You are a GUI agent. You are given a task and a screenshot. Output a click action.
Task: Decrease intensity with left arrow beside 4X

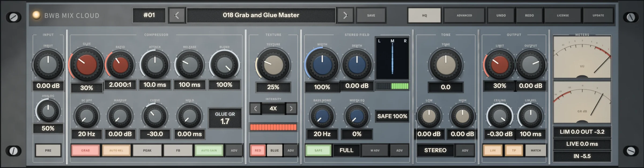tap(256, 109)
